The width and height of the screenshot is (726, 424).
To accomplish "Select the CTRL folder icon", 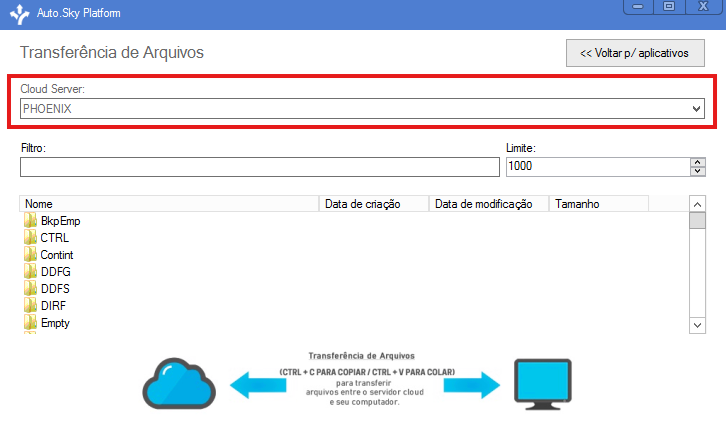I will pyautogui.click(x=30, y=237).
